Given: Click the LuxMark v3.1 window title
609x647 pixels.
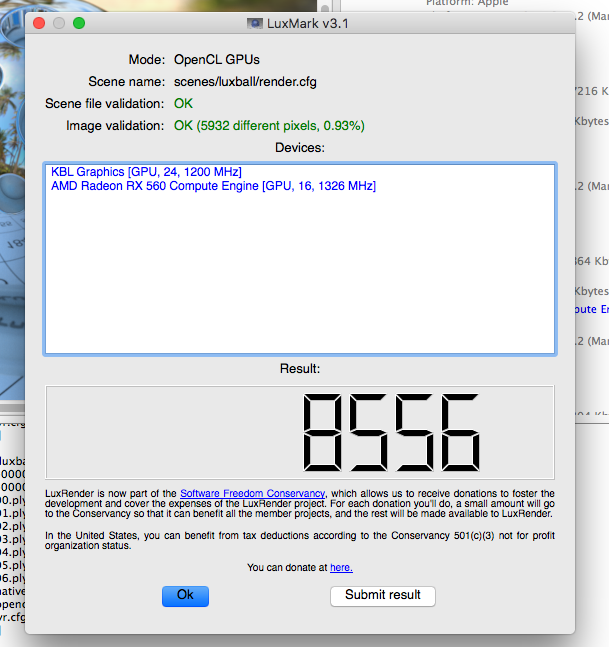Looking at the screenshot, I should coord(308,24).
